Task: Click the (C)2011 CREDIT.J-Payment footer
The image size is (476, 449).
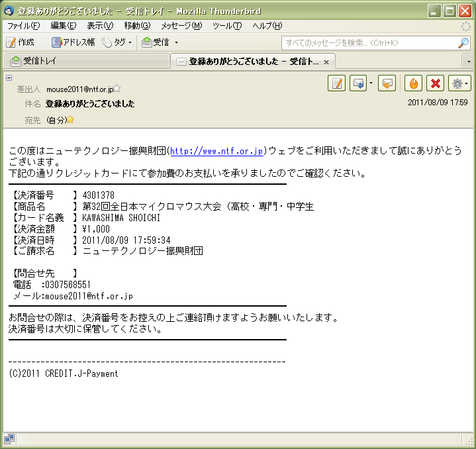Action: pos(63,374)
